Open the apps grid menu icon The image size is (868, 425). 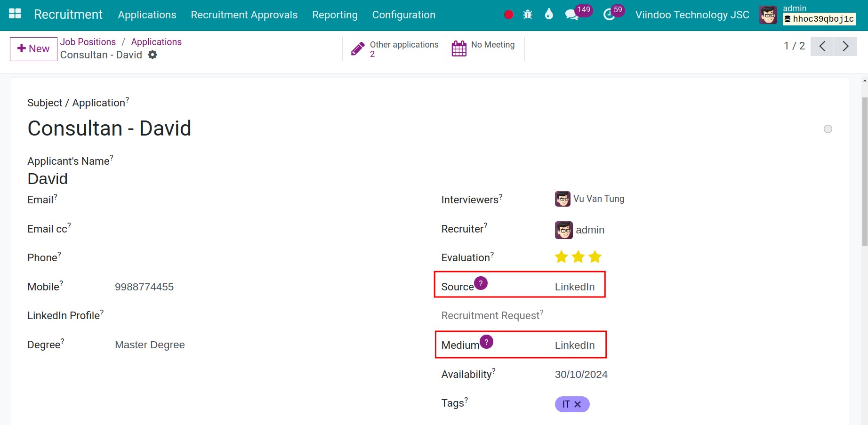coord(15,14)
